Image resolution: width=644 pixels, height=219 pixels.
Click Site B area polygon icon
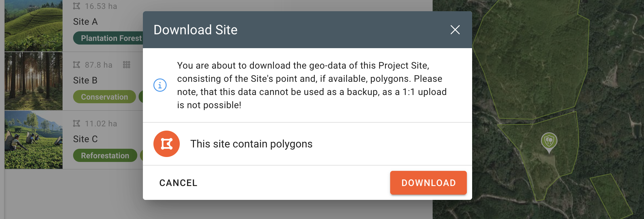coord(77,65)
